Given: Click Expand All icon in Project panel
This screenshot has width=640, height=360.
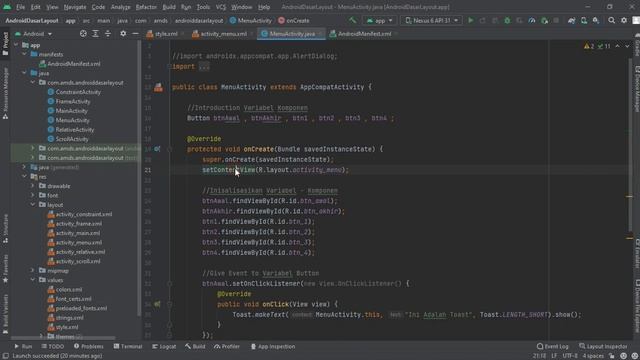Looking at the screenshot, I should 96,34.
